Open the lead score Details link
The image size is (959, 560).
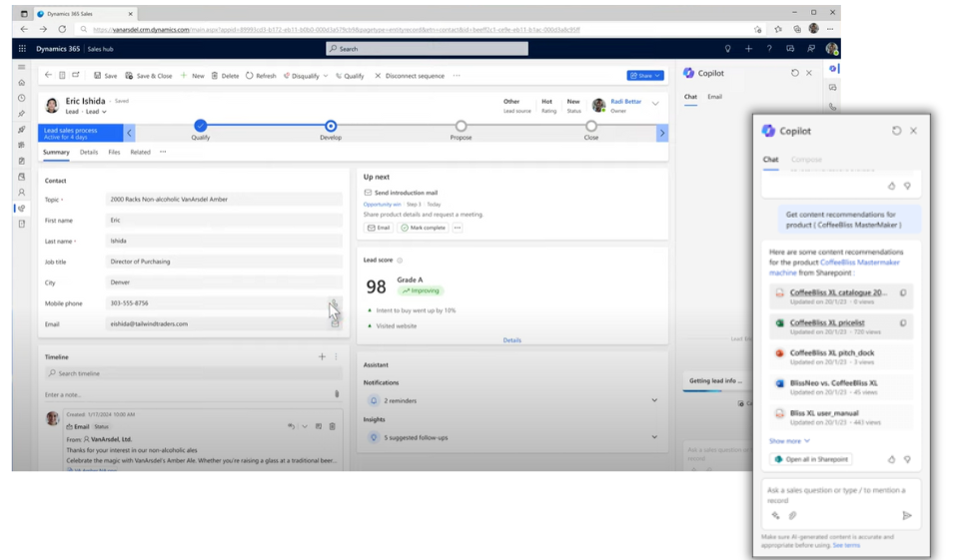[511, 340]
